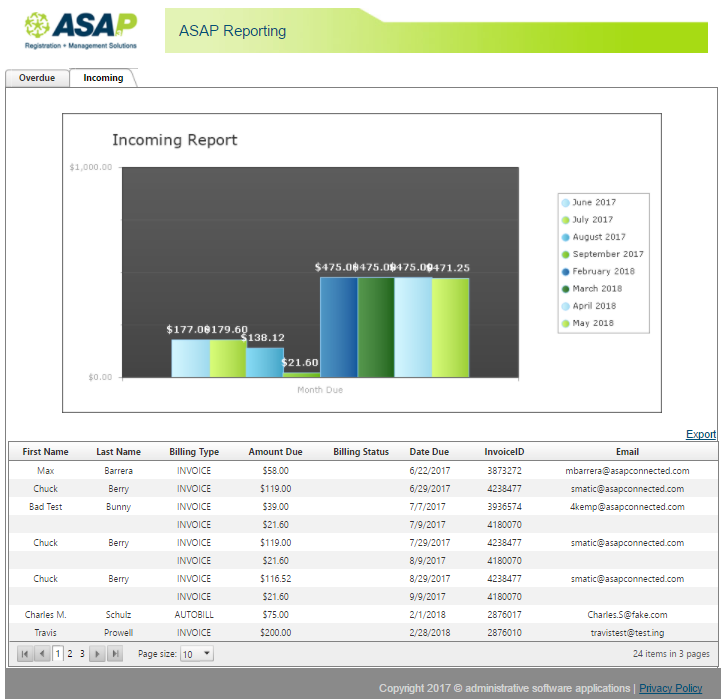
Task: Go to page 2 of the grid
Action: pyautogui.click(x=70, y=654)
